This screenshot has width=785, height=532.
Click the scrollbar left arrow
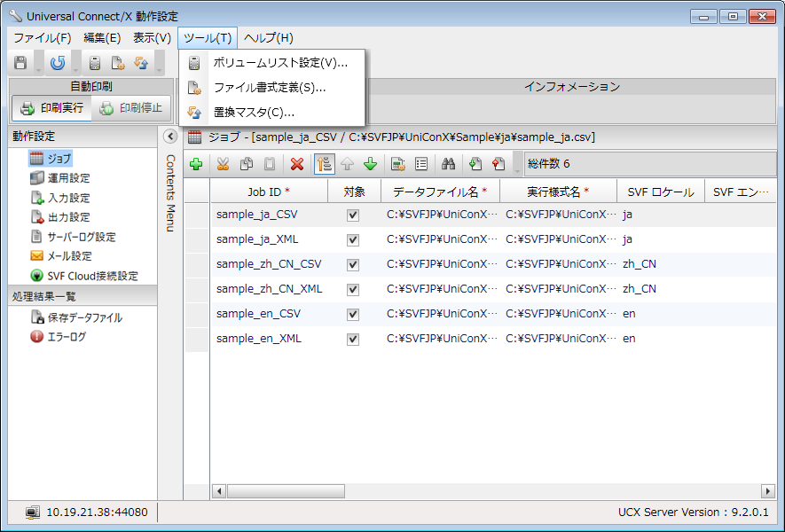[219, 491]
